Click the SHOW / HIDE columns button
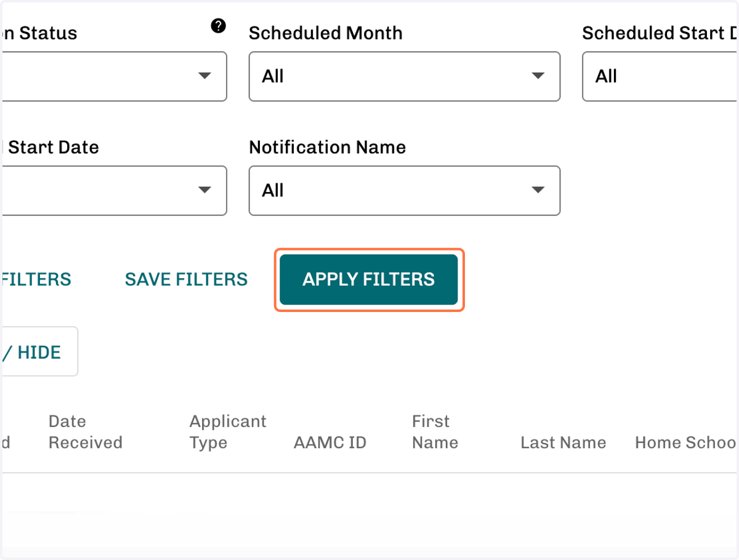The image size is (739, 560). 39,351
